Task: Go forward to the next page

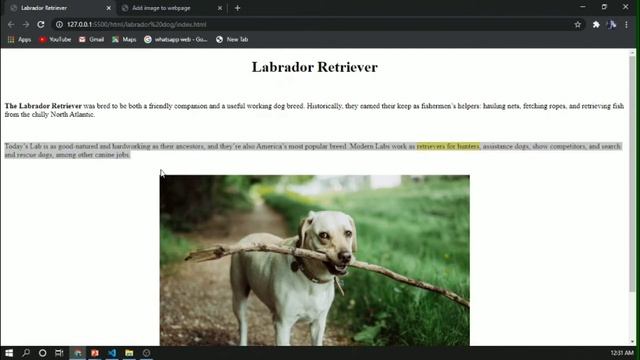Action: click(x=26, y=24)
